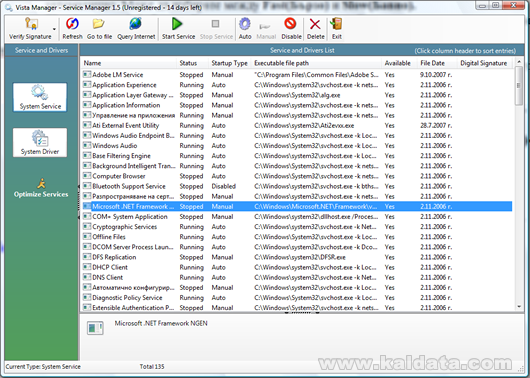
Task: Click the Vista Manager title bar icon
Action: (x=9, y=7)
